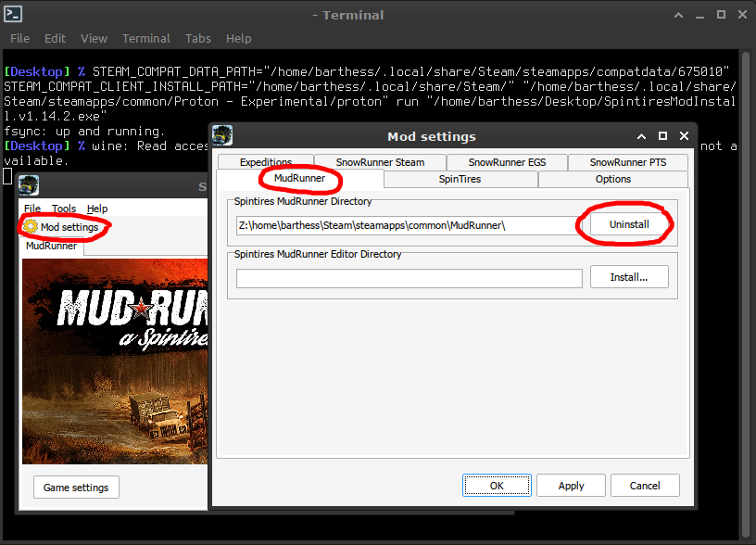
Task: Maximize the Terminal window
Action: tap(721, 15)
